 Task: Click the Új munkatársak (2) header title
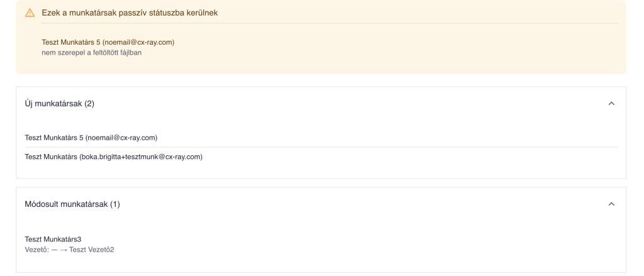pos(60,104)
